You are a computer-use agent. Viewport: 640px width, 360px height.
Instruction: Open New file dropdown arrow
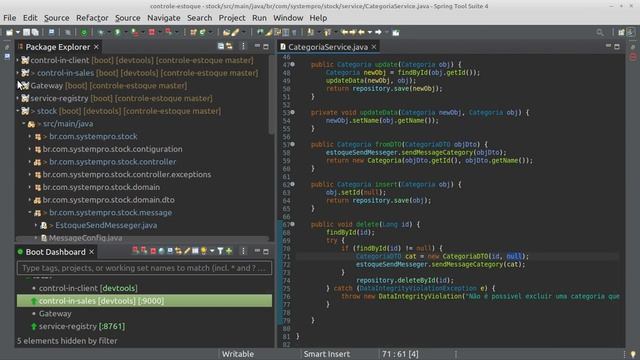click(x=18, y=32)
